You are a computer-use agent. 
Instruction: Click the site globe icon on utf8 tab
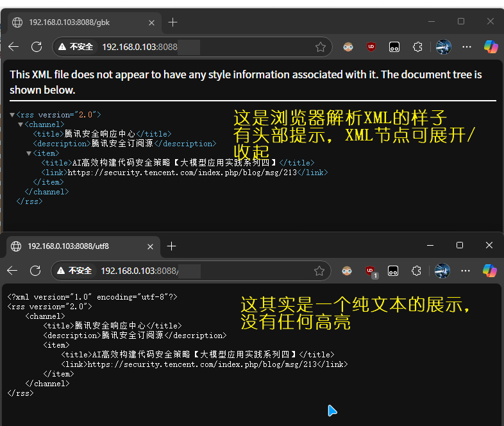point(16,246)
